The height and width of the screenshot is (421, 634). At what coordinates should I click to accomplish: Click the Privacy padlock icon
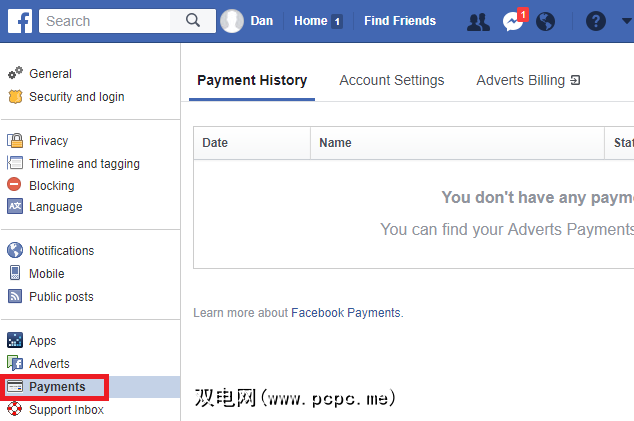15,140
